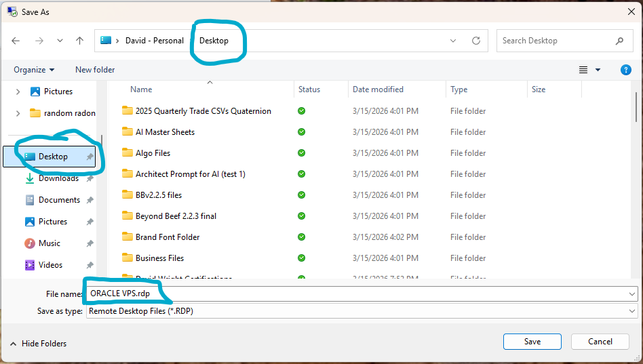
Task: Close the Save As dialog
Action: [x=631, y=12]
